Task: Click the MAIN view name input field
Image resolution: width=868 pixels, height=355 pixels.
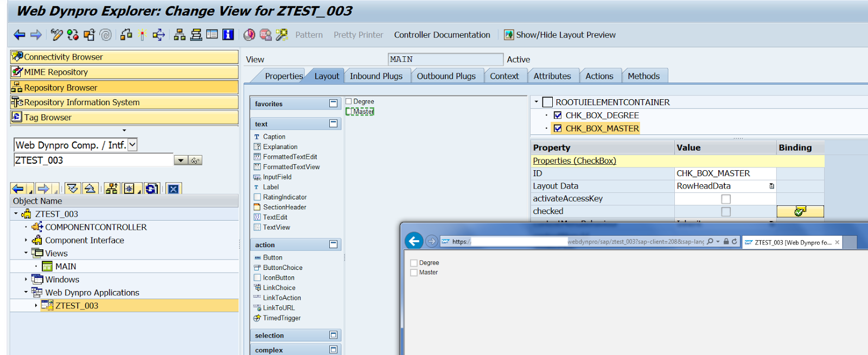Action: (x=445, y=59)
